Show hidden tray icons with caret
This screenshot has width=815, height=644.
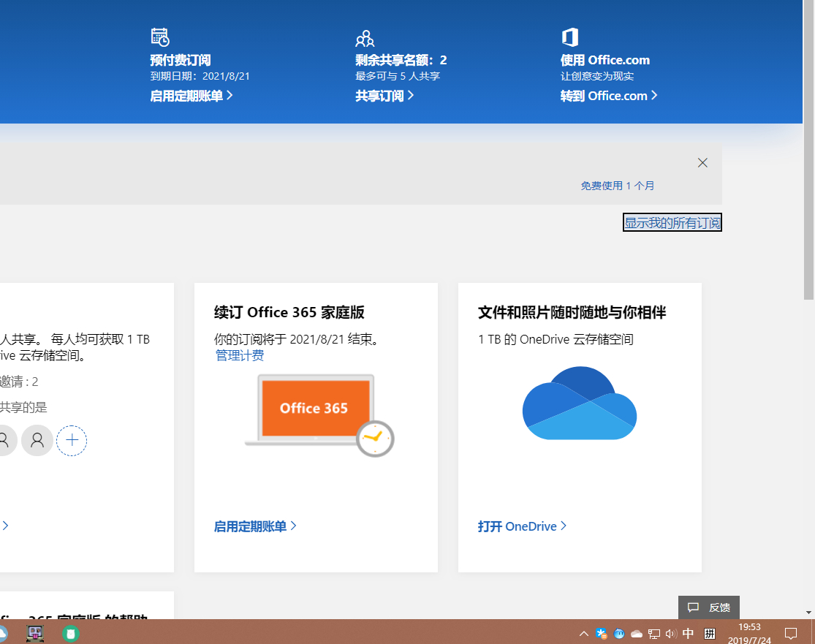[584, 634]
